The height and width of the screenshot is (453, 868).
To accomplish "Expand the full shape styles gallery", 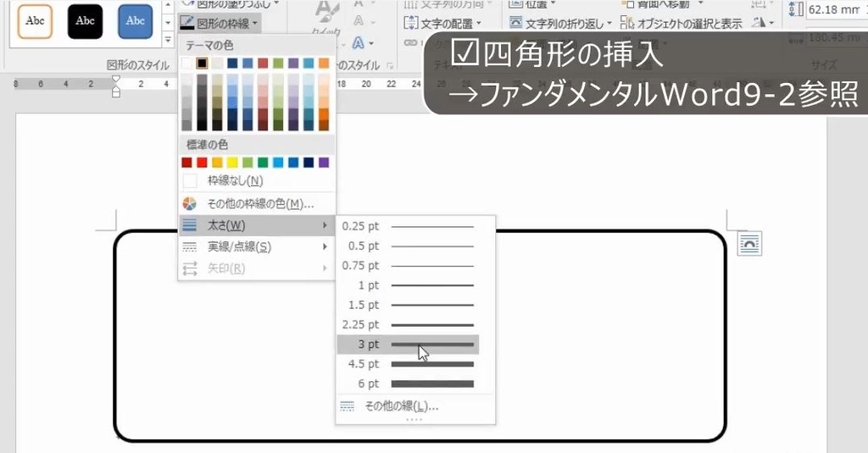I will (x=169, y=40).
